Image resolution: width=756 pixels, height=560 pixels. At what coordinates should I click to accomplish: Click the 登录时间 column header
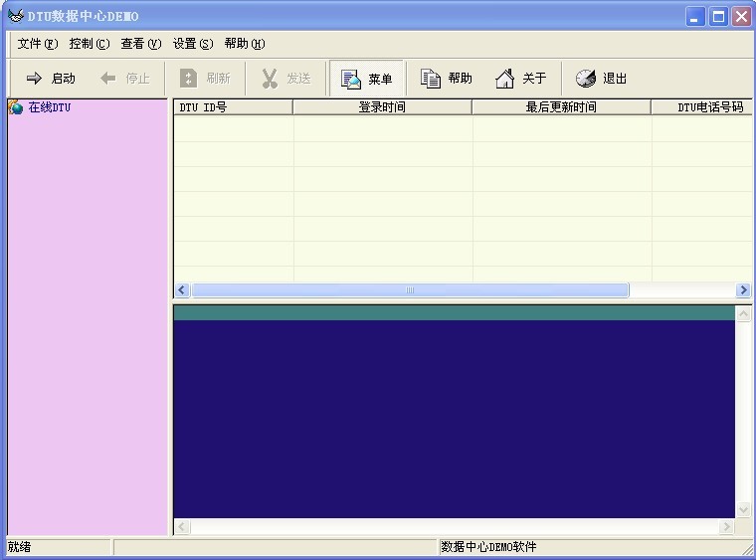[x=382, y=107]
